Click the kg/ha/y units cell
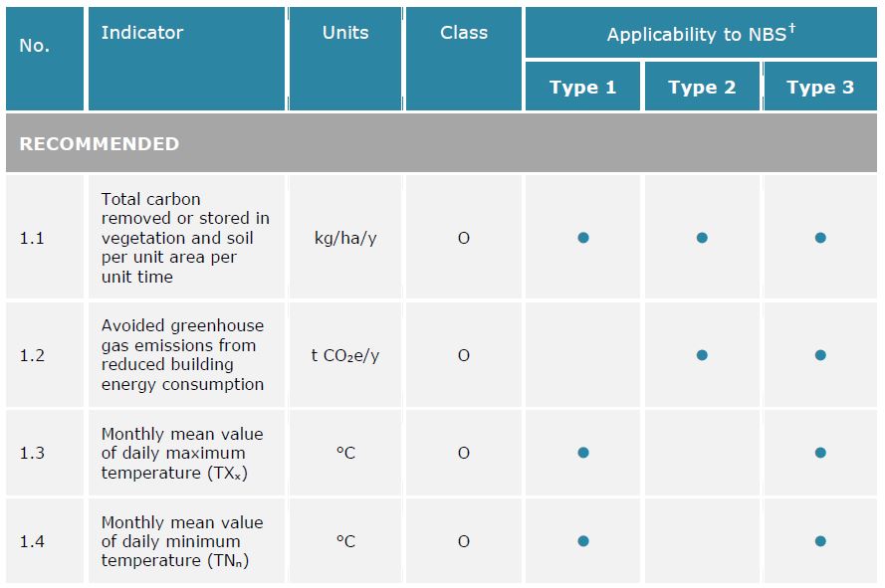Image resolution: width=885 pixels, height=588 pixels. (345, 238)
